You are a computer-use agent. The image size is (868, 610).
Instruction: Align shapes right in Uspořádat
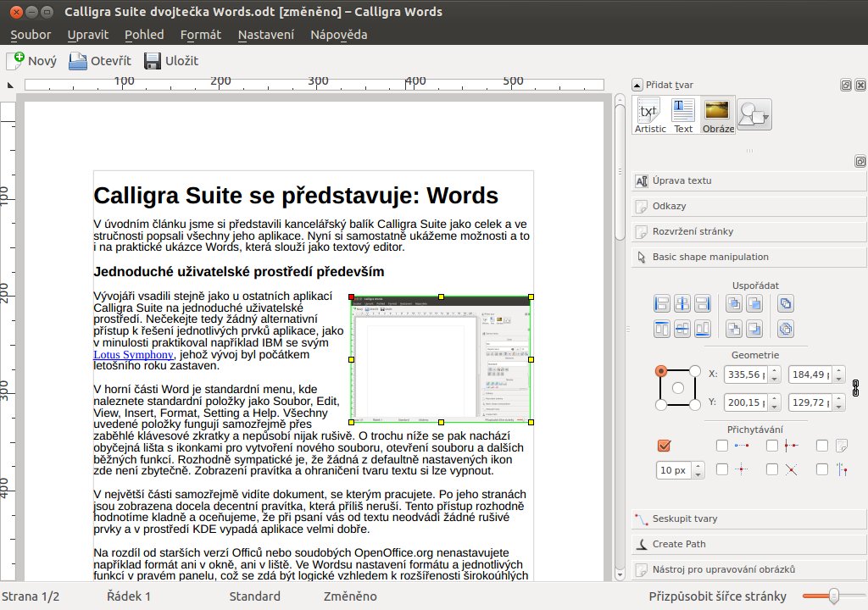click(x=703, y=303)
